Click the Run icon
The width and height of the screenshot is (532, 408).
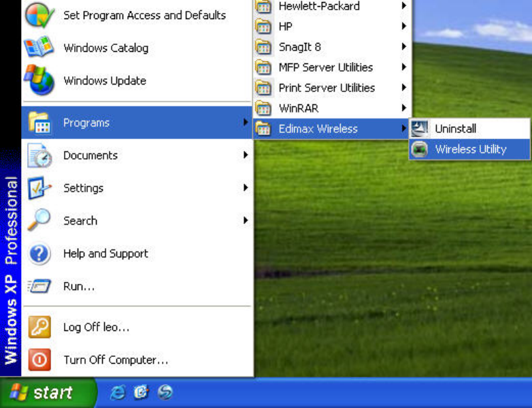coord(39,286)
